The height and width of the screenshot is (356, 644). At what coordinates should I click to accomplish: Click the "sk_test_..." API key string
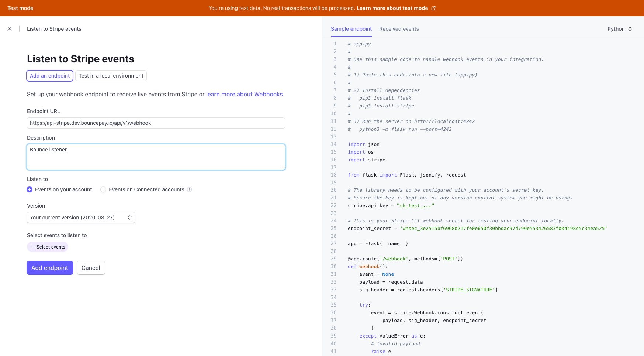(x=416, y=206)
